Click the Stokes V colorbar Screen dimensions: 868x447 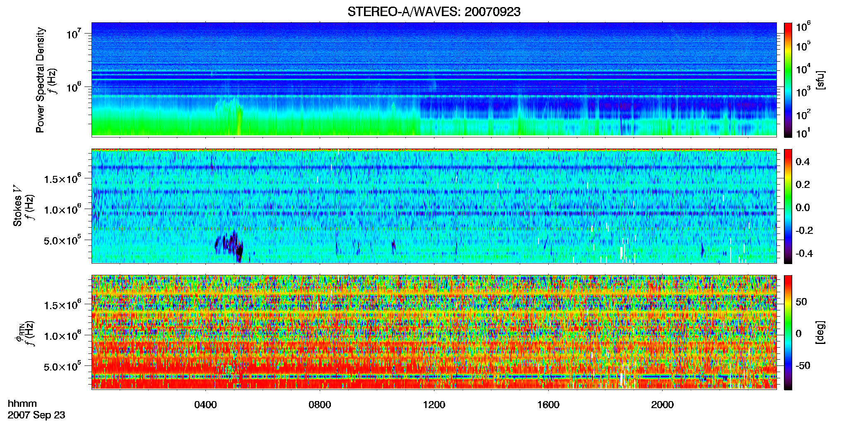pyautogui.click(x=788, y=206)
